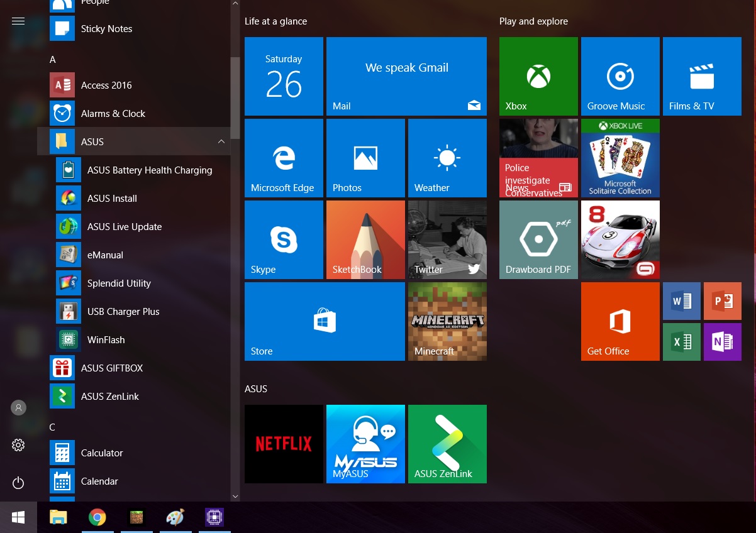
Task: Launch the Films & TV tile
Action: 702,76
